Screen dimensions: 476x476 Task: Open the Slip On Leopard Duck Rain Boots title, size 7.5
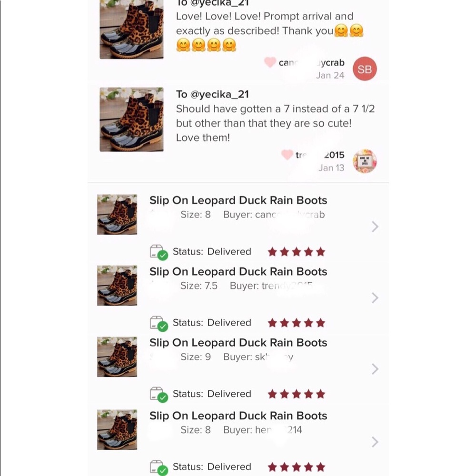click(238, 272)
